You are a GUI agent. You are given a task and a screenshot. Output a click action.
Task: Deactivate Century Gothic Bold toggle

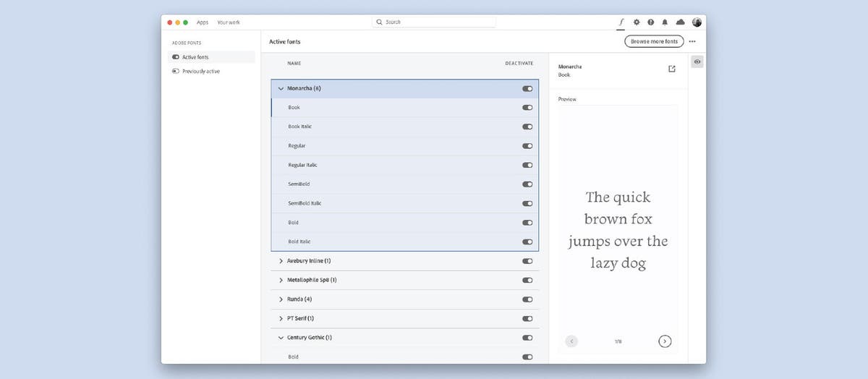(x=527, y=357)
